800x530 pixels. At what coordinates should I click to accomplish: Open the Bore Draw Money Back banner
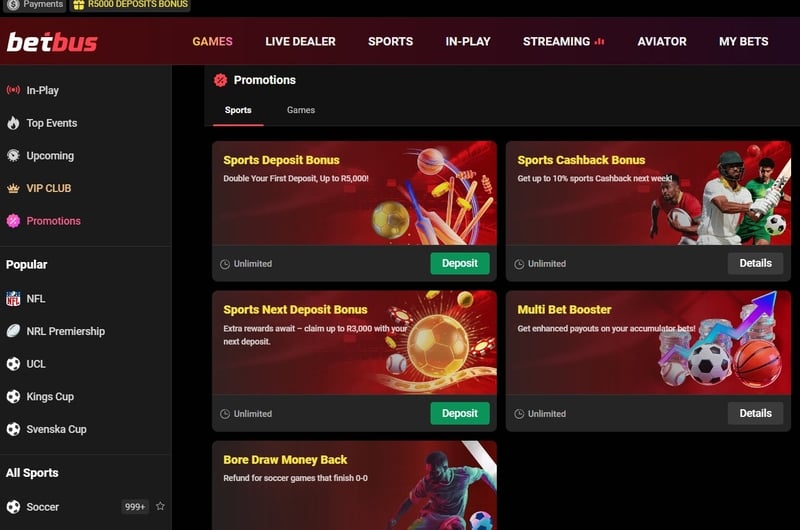354,486
